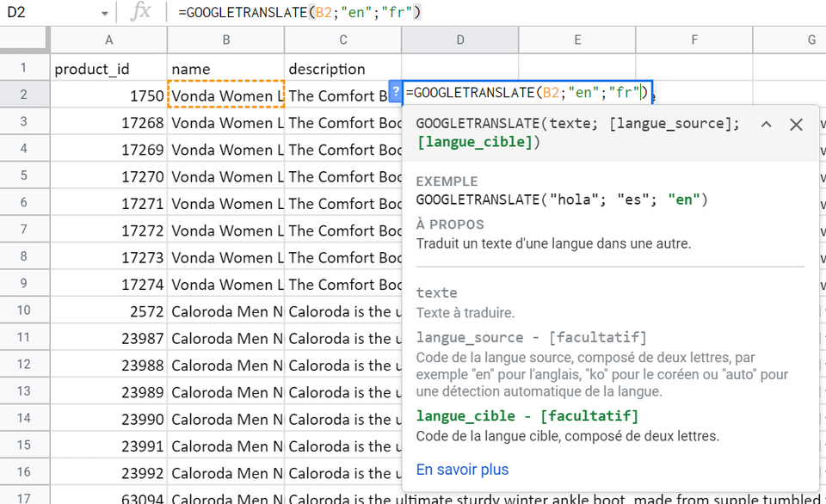826x504 pixels.
Task: Select the cell containing 17269
Action: pyautogui.click(x=108, y=149)
